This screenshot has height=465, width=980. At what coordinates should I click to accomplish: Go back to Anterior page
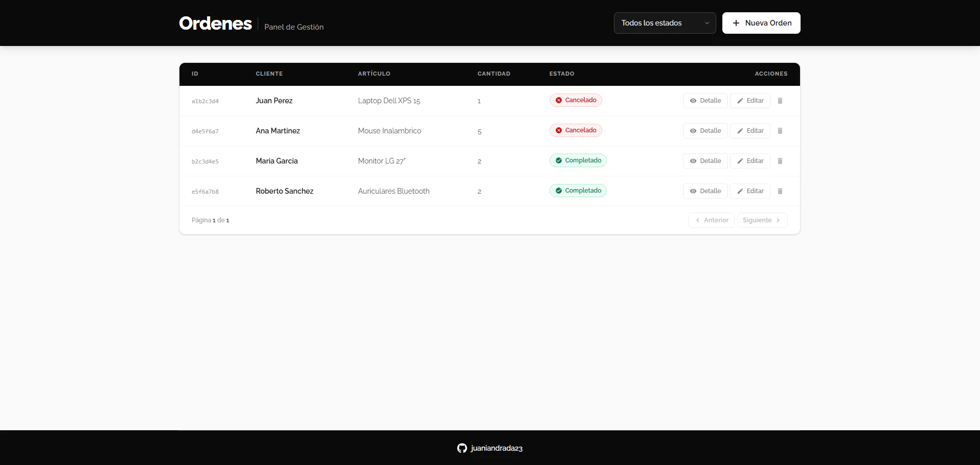click(711, 220)
